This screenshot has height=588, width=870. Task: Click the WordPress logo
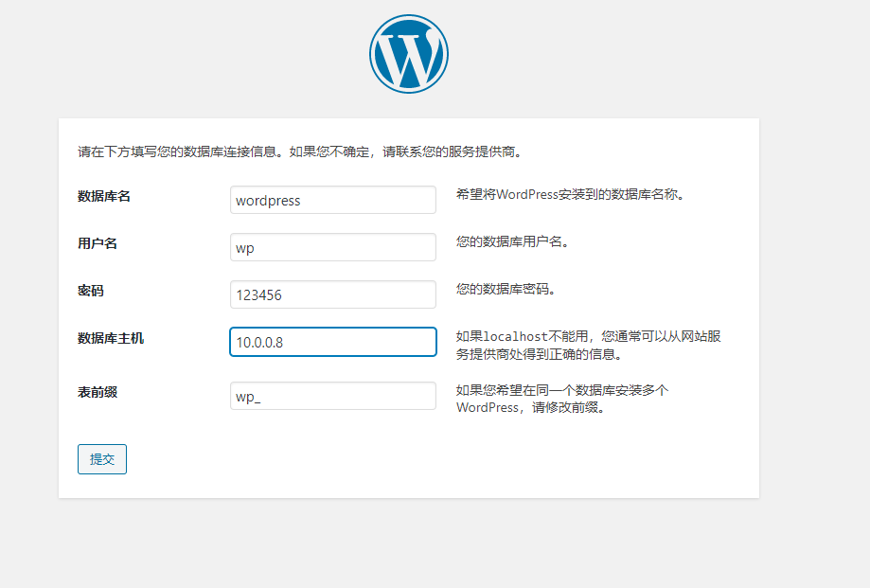[409, 54]
